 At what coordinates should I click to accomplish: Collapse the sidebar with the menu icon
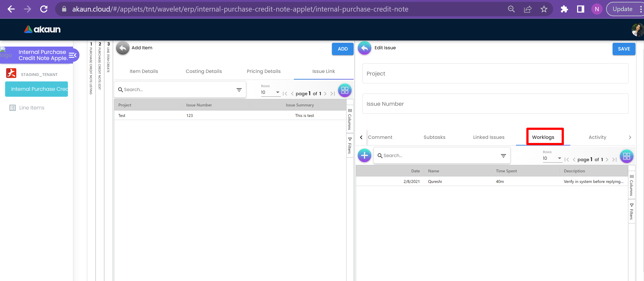pos(72,55)
